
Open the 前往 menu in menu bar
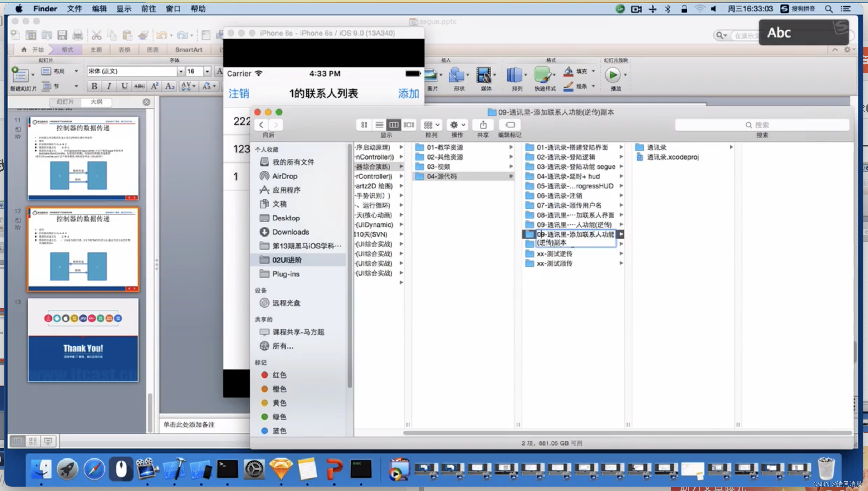pos(148,9)
